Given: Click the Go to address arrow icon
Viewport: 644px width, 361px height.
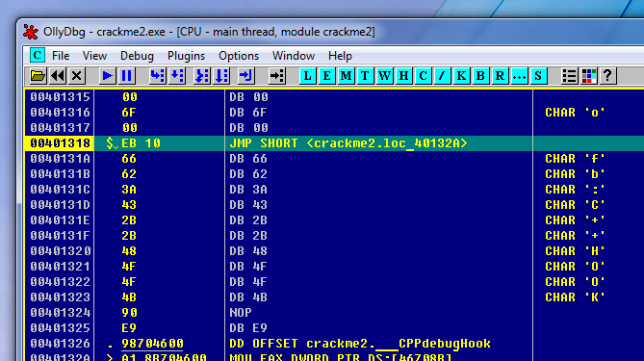Looking at the screenshot, I should pyautogui.click(x=277, y=76).
